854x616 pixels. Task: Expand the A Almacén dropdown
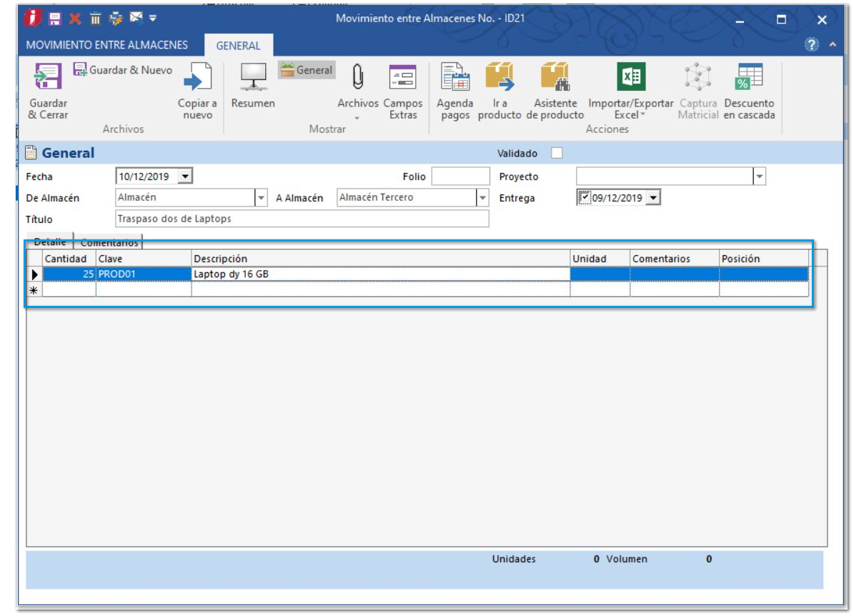[x=482, y=198]
